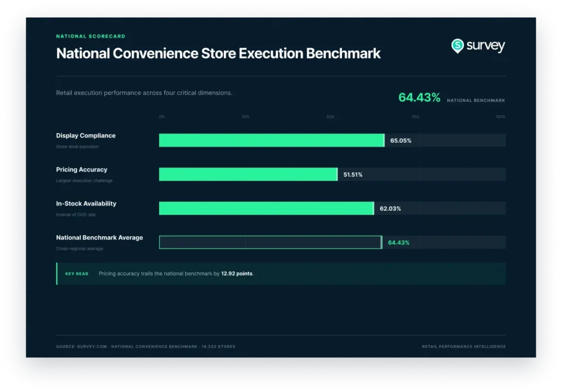Click the 'survey' brand wordmark
The width and height of the screenshot is (562, 392).
486,46
